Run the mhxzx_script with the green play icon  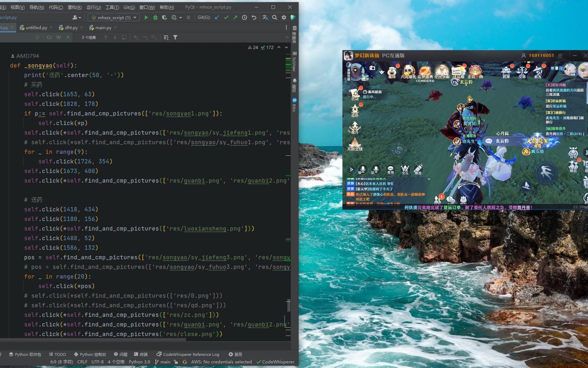[146, 17]
